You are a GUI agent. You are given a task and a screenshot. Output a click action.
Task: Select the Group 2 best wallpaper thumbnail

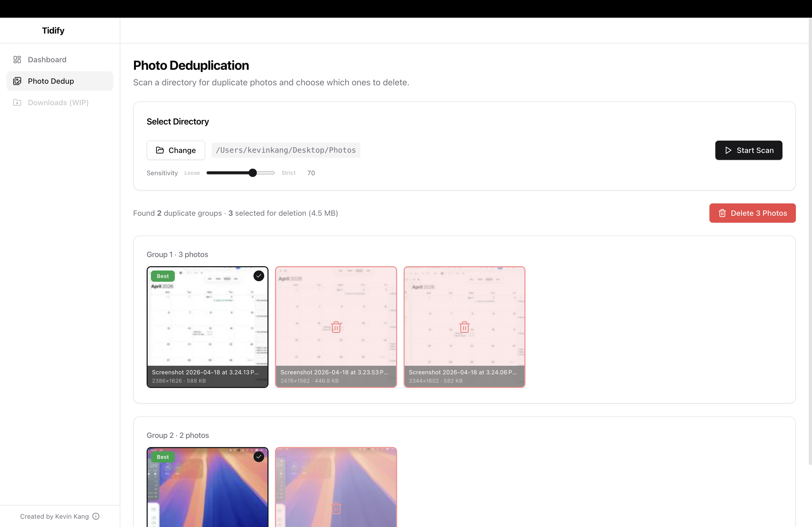pyautogui.click(x=208, y=488)
